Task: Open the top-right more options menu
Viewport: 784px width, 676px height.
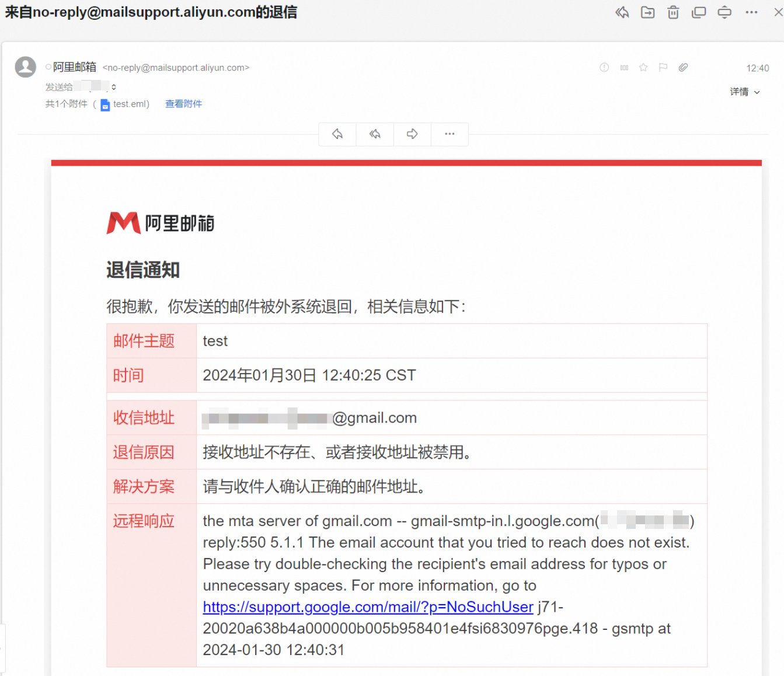Action: point(751,12)
